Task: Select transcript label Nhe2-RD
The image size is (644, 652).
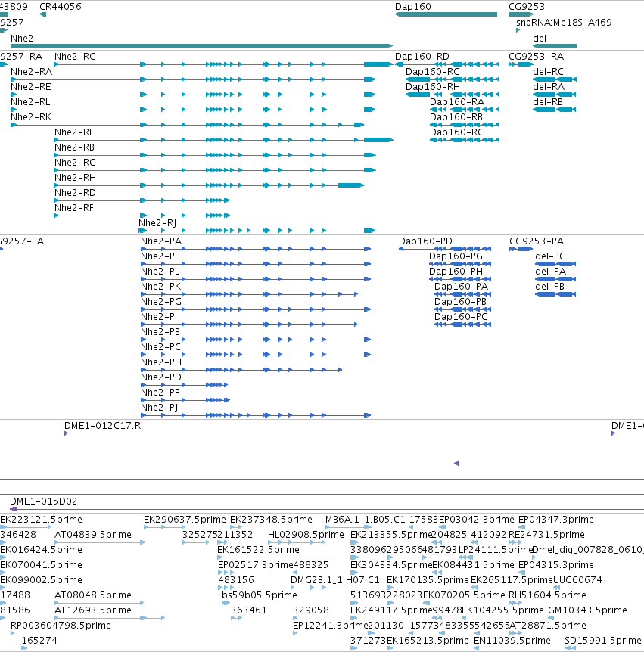Action: [75, 193]
